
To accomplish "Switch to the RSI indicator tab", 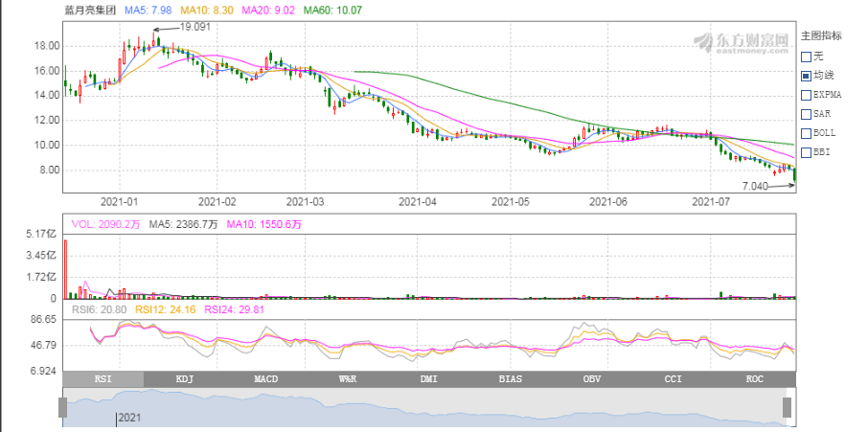I will (103, 379).
